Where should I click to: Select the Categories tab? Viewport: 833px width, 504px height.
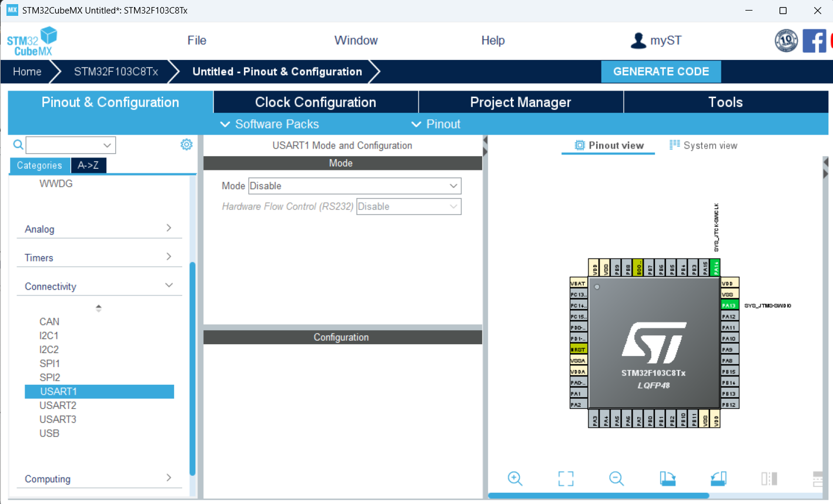pyautogui.click(x=39, y=166)
